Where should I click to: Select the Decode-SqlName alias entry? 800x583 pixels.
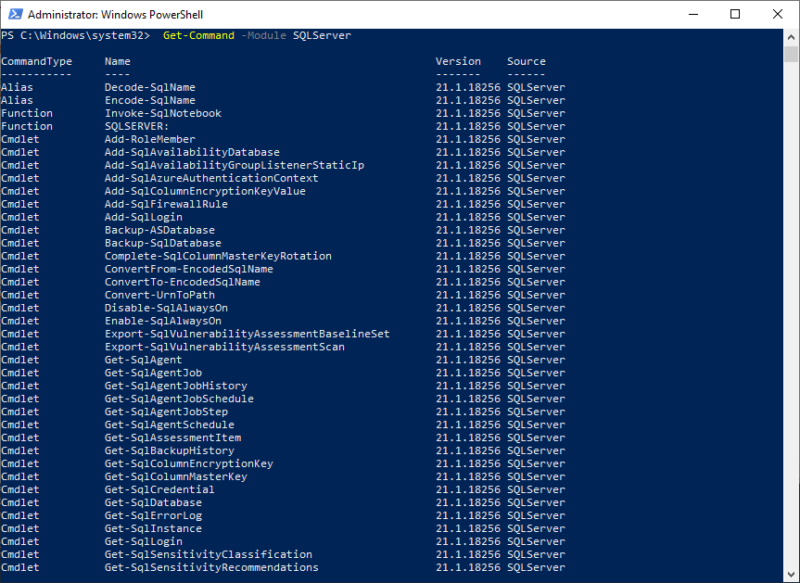click(x=150, y=87)
